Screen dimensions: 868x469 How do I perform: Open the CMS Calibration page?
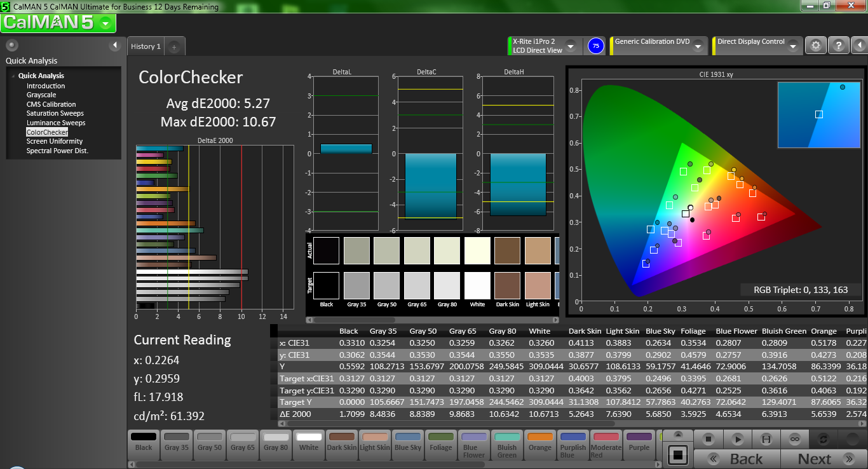pos(51,104)
